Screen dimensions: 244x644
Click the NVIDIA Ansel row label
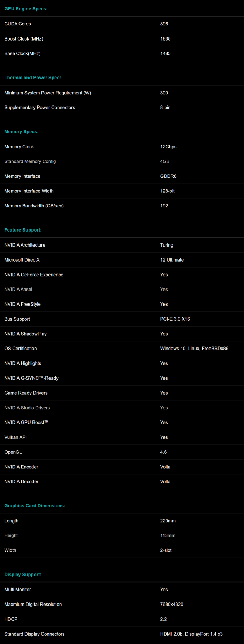coord(18,289)
